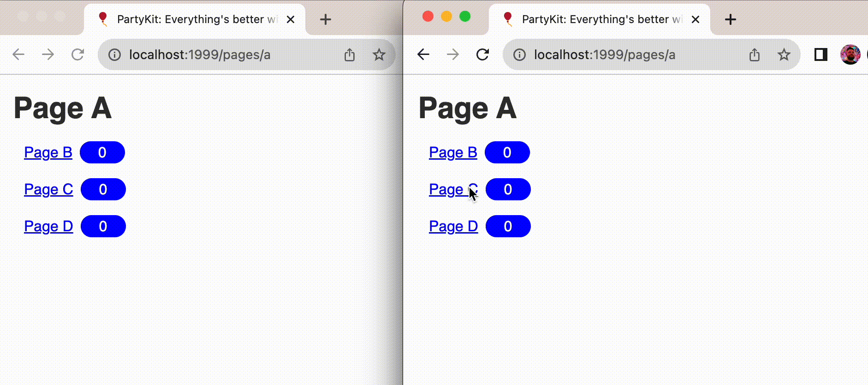Open Page B link in left window

(x=48, y=152)
